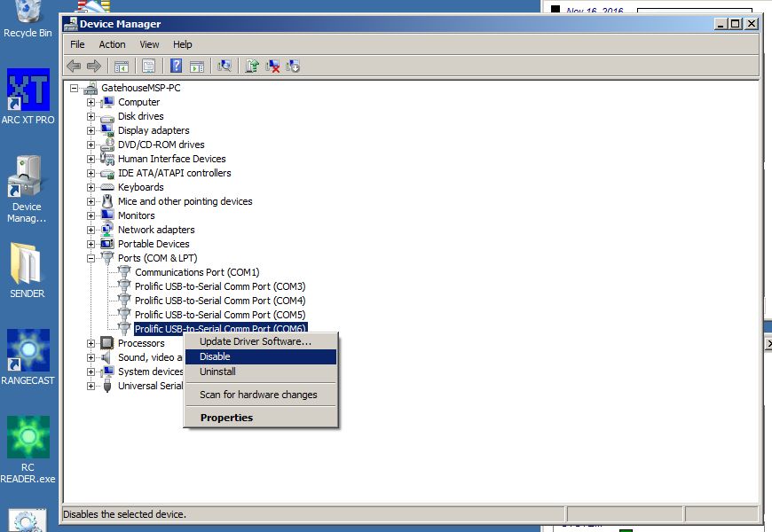This screenshot has height=532, width=772.
Task: Click the Ports (COM & LPT) category icon
Action: click(x=106, y=258)
